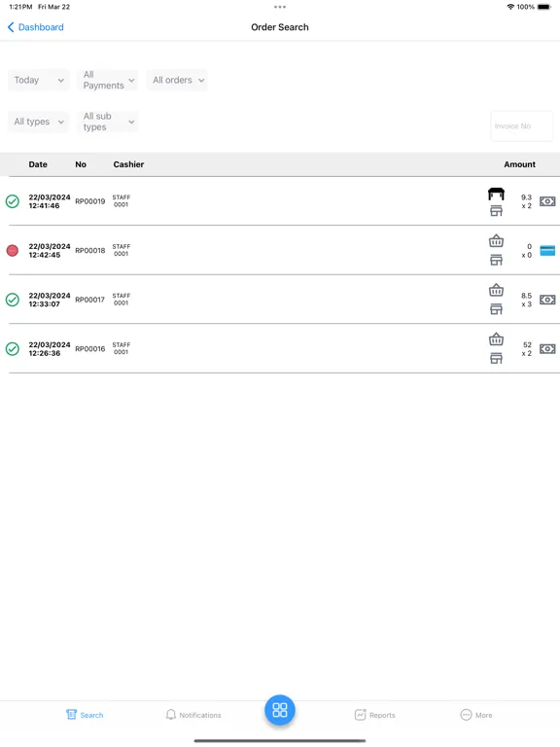560x747 pixels.
Task: Tap the blue grid button in the bottom bar
Action: [280, 710]
